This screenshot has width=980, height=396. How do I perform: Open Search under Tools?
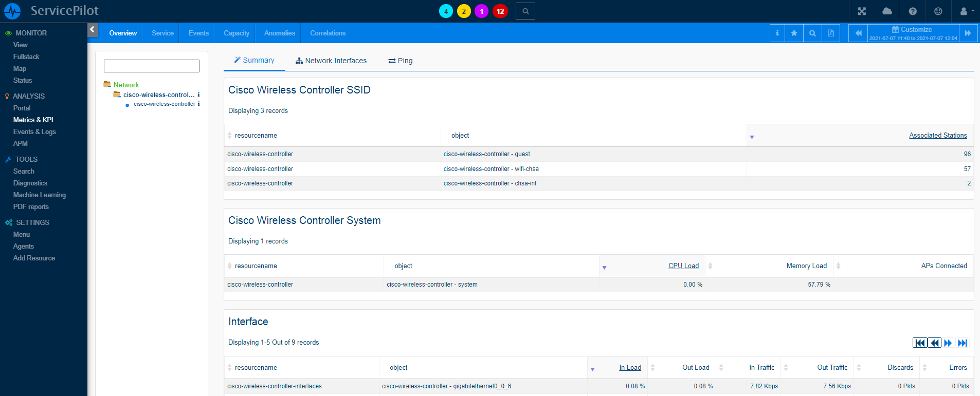click(x=24, y=171)
